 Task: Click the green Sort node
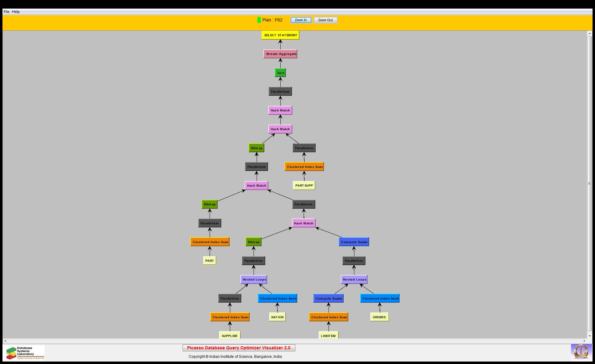click(x=280, y=73)
